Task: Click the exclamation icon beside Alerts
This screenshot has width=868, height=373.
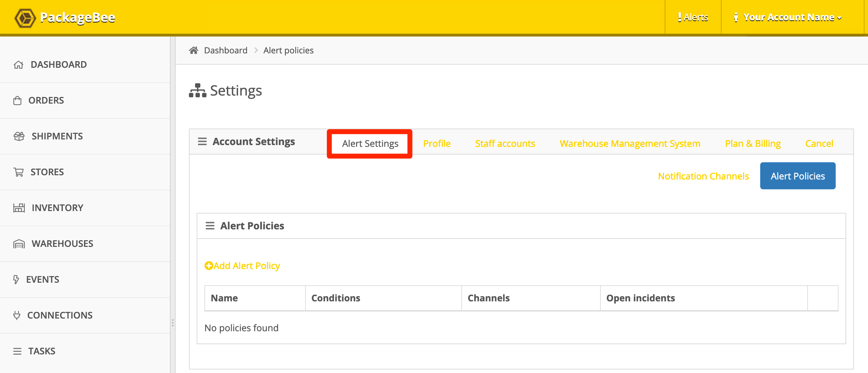Action: coord(680,17)
